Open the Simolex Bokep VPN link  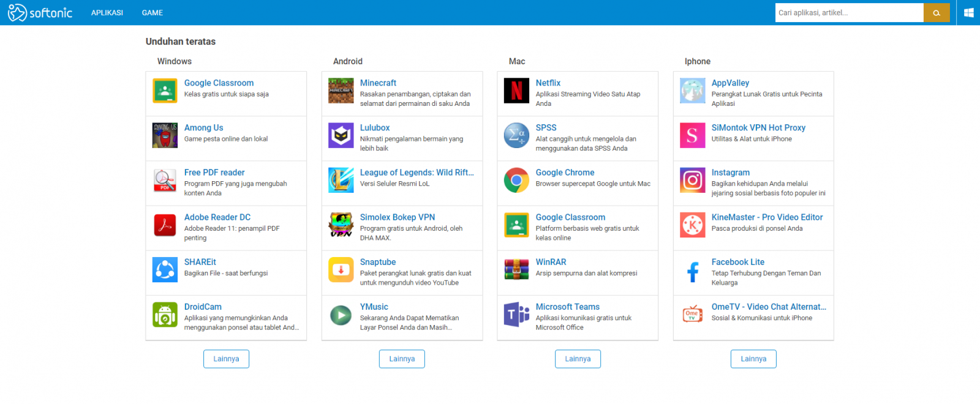(398, 217)
